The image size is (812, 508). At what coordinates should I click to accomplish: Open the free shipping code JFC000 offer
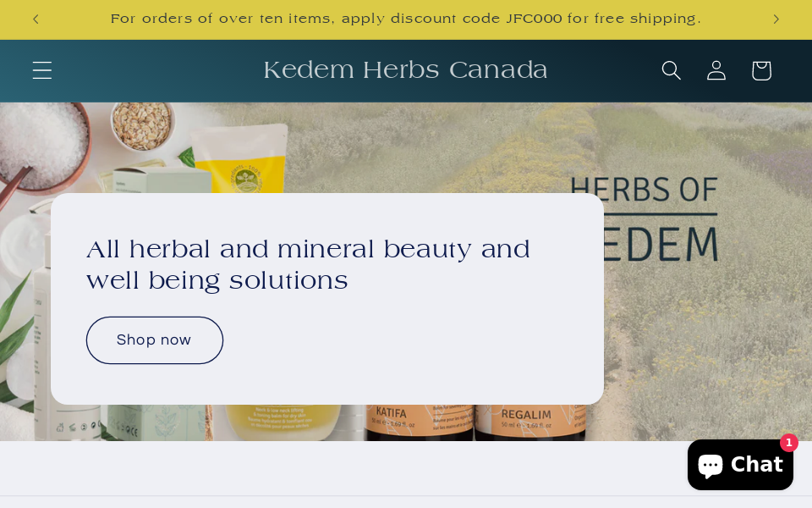point(405,19)
